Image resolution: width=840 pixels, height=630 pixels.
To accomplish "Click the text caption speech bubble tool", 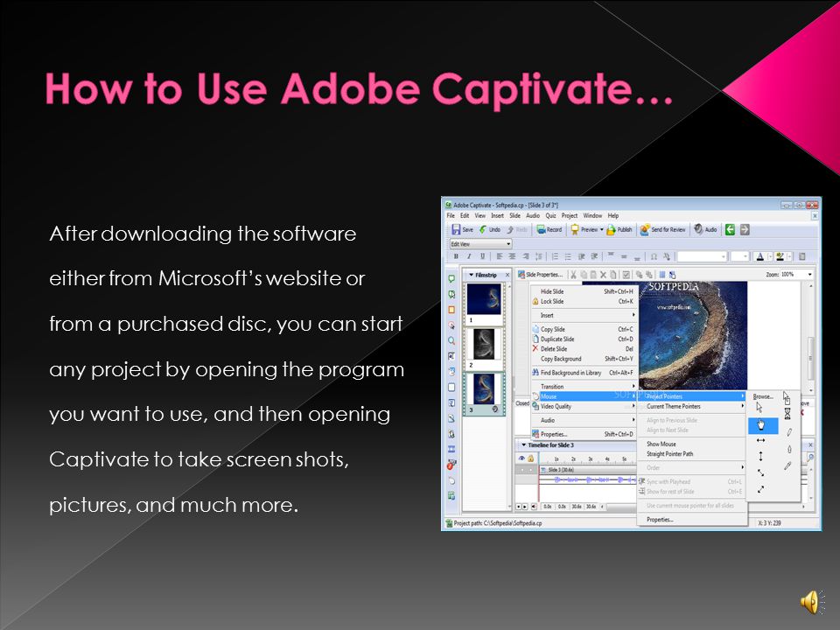I will [x=451, y=278].
